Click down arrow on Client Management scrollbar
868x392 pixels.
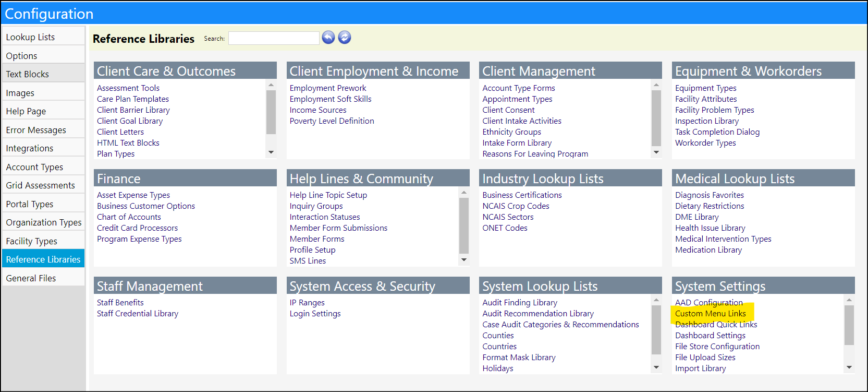tap(656, 152)
